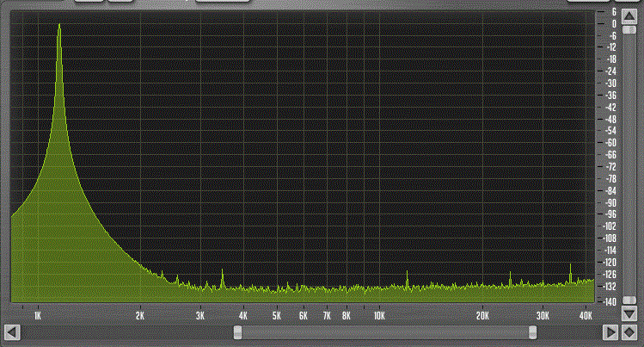Click the "0" dB scale label
Image resolution: width=644 pixels, height=347 pixels.
coord(614,24)
